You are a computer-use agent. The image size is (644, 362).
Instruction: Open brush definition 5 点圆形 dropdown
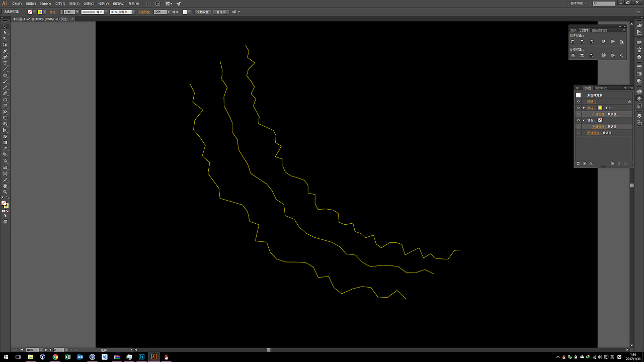coord(133,12)
